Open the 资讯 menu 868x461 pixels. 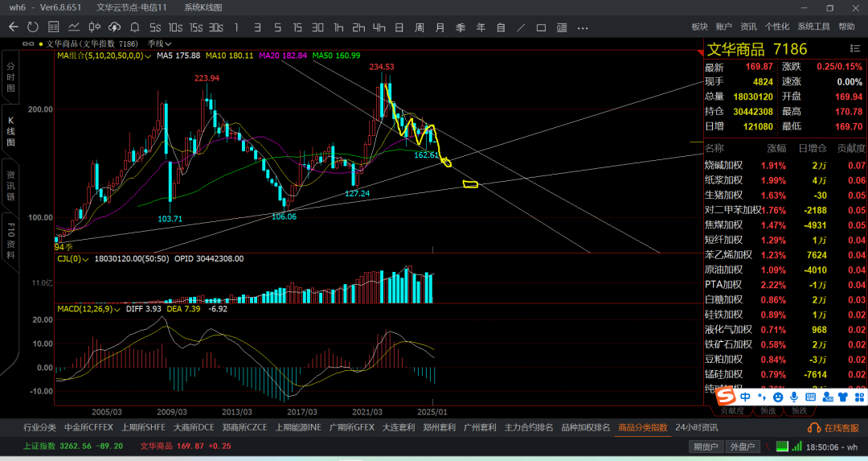[x=748, y=27]
